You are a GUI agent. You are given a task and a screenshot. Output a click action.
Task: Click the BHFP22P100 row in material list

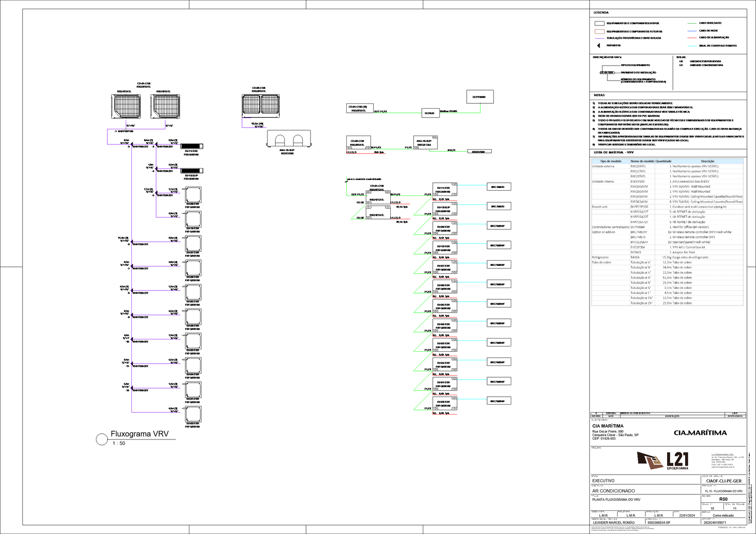point(667,207)
